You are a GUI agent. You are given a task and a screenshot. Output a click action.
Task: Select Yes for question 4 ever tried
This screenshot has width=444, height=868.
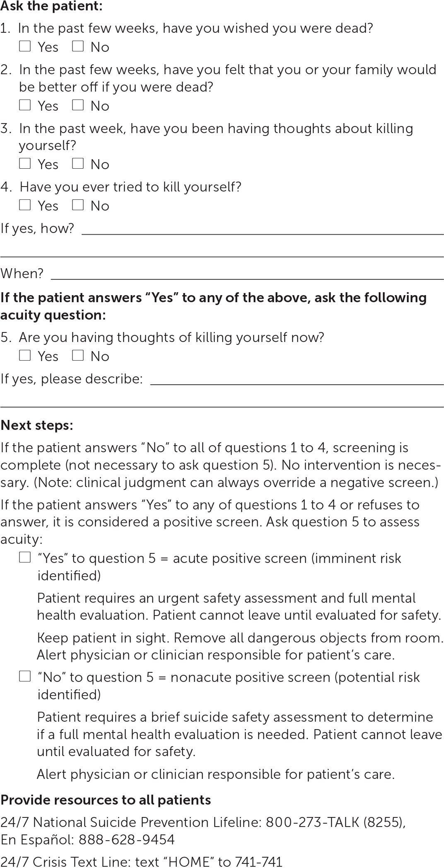(x=25, y=205)
